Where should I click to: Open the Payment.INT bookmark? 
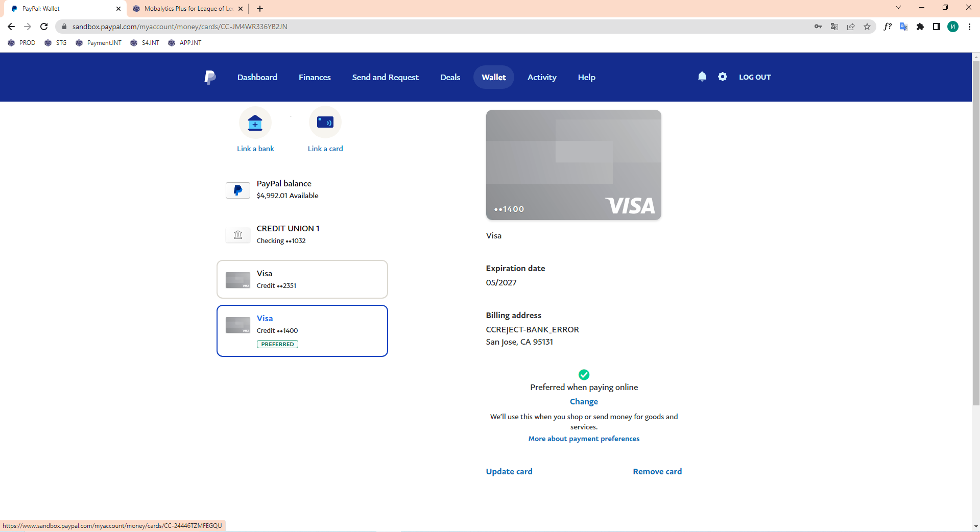(99, 43)
